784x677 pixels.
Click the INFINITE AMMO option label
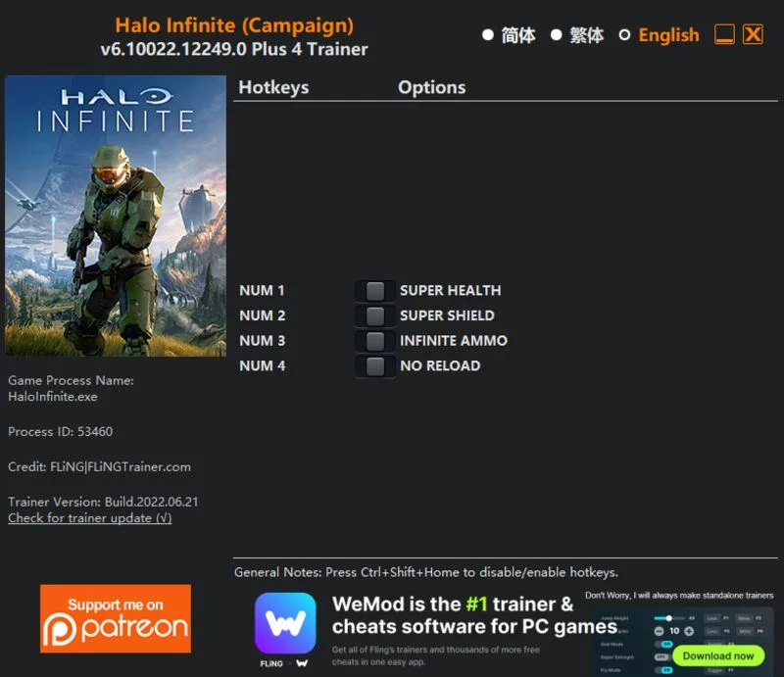(454, 341)
